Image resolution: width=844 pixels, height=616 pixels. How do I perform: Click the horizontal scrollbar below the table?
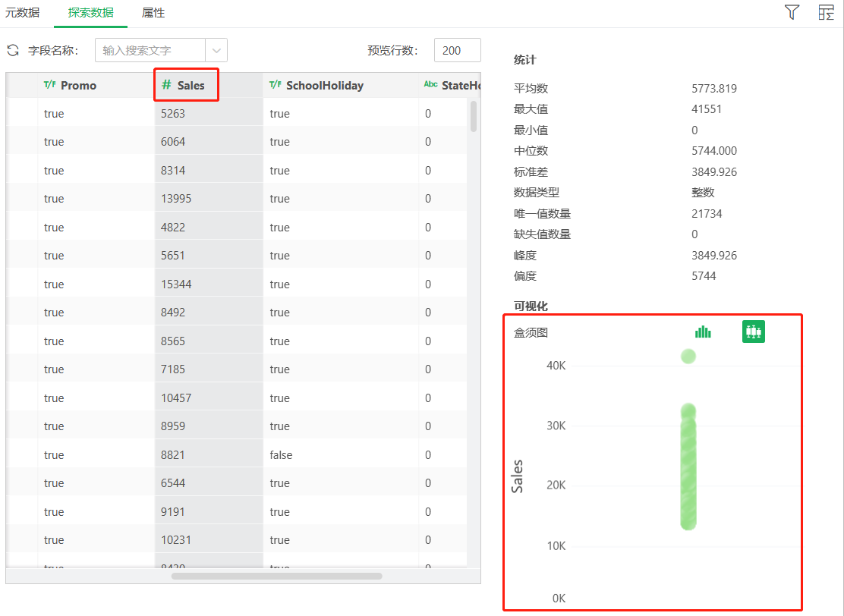[x=276, y=577]
